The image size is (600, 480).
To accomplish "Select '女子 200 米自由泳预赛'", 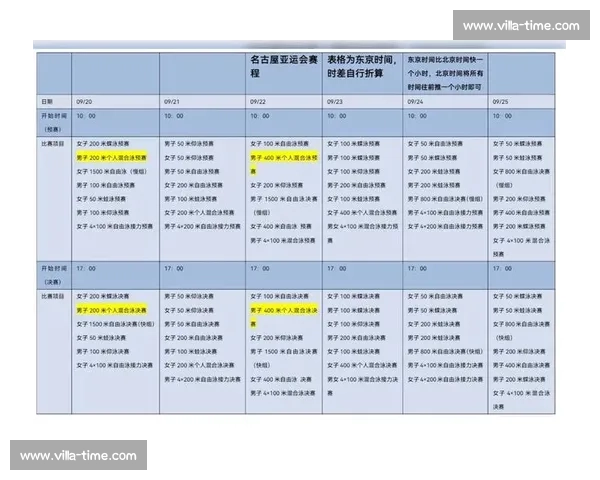I will pos(193,185).
